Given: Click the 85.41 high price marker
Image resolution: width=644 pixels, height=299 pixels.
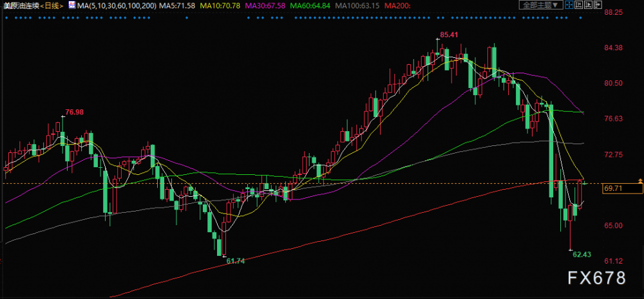Looking at the screenshot, I should tap(449, 35).
